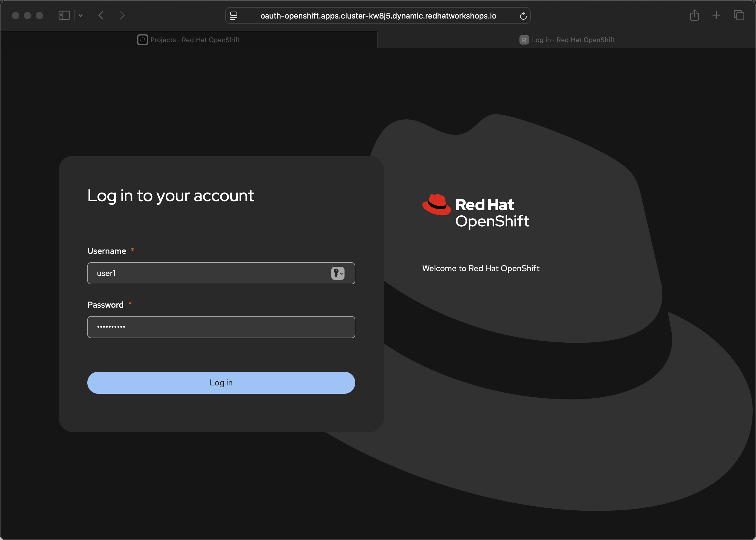This screenshot has width=756, height=540.
Task: Open the page settings icon in address bar
Action: coord(234,16)
